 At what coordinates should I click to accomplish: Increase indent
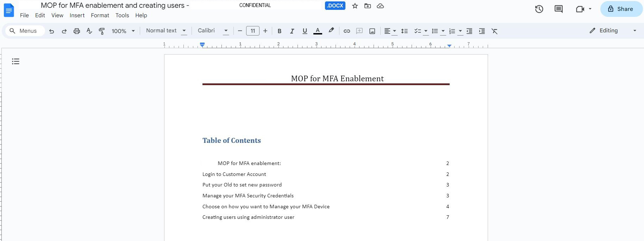[x=482, y=31]
